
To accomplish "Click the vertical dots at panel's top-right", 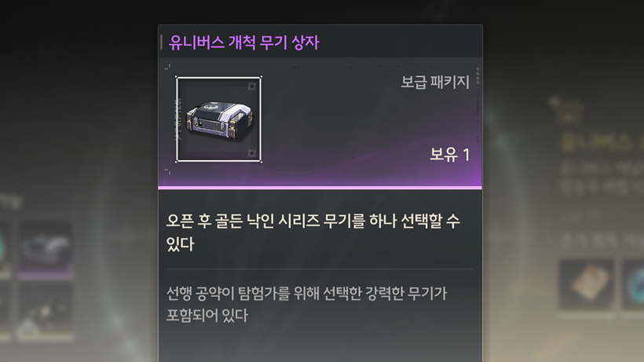I will [x=478, y=76].
